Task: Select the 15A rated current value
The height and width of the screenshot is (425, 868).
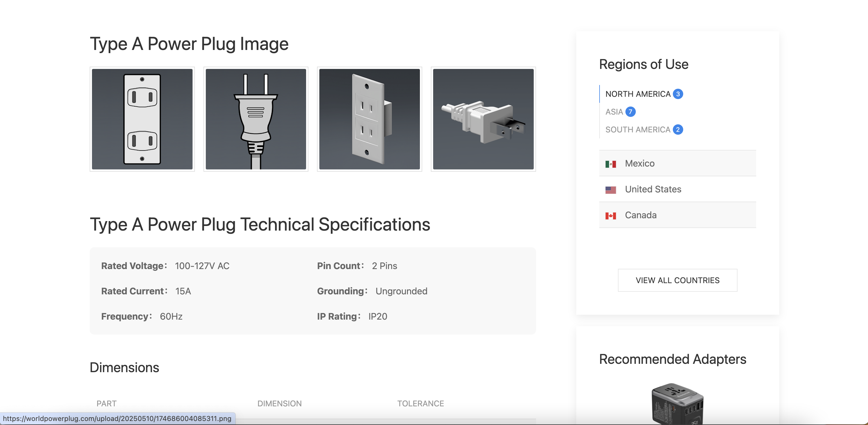Action: pyautogui.click(x=183, y=291)
